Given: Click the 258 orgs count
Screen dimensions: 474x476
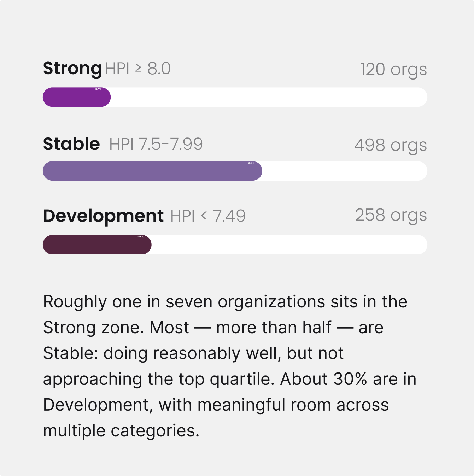Looking at the screenshot, I should 391,216.
